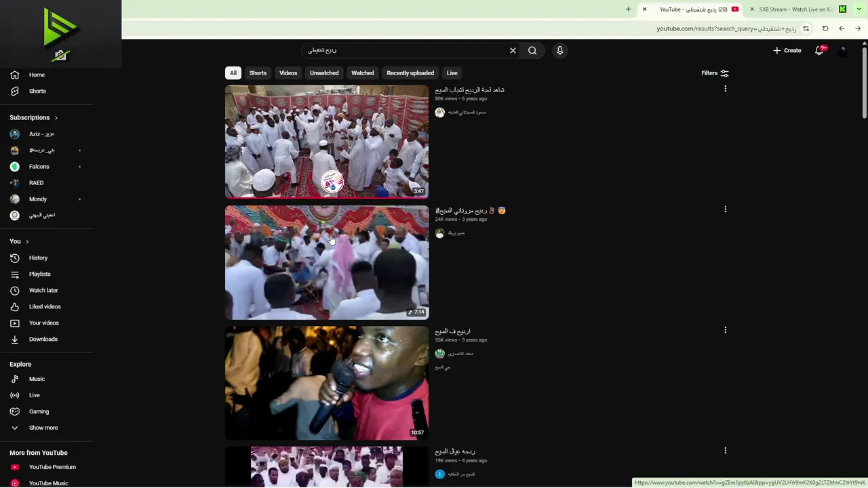
Task: Filter results by Unwatched chip
Action: click(x=324, y=73)
